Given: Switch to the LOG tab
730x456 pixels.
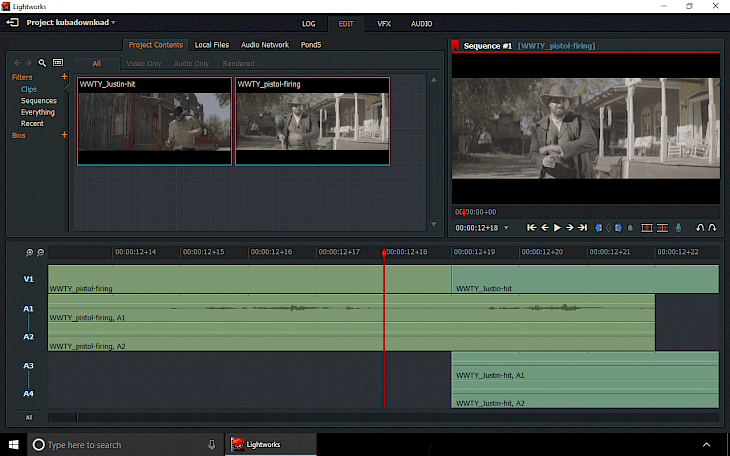Looking at the screenshot, I should tap(308, 24).
